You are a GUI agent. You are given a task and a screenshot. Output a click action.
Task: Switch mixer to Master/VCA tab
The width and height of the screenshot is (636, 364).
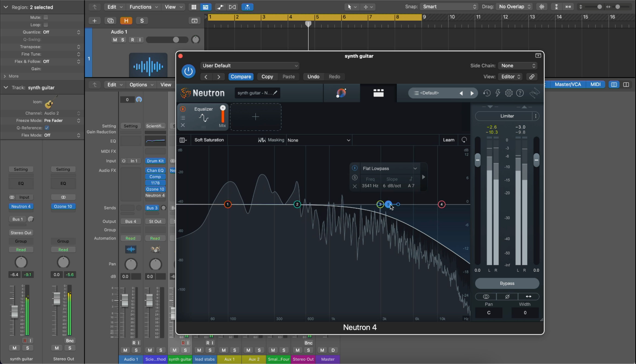[568, 84]
